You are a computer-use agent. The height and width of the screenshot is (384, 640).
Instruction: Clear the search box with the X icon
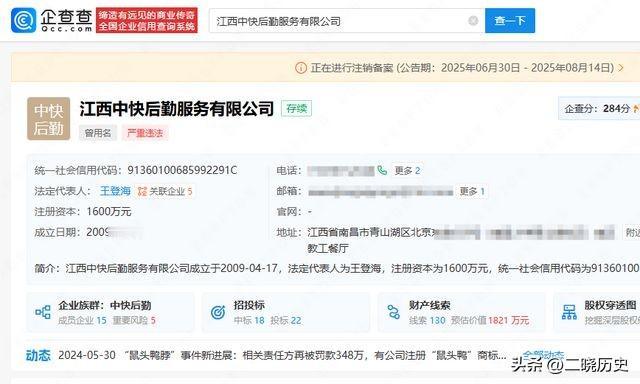click(473, 20)
